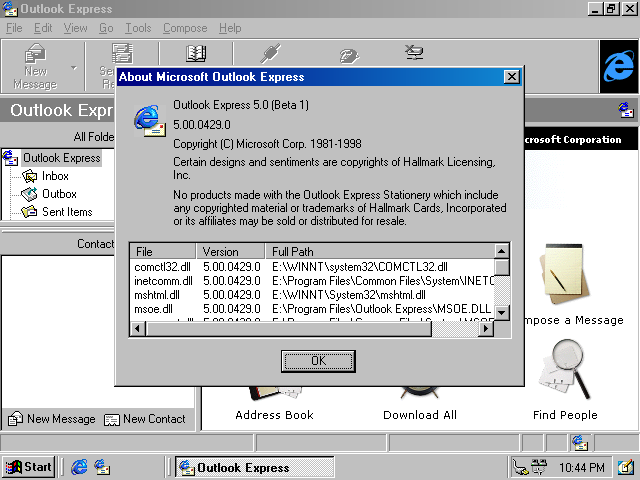
Task: Open the Compose menu
Action: click(185, 28)
